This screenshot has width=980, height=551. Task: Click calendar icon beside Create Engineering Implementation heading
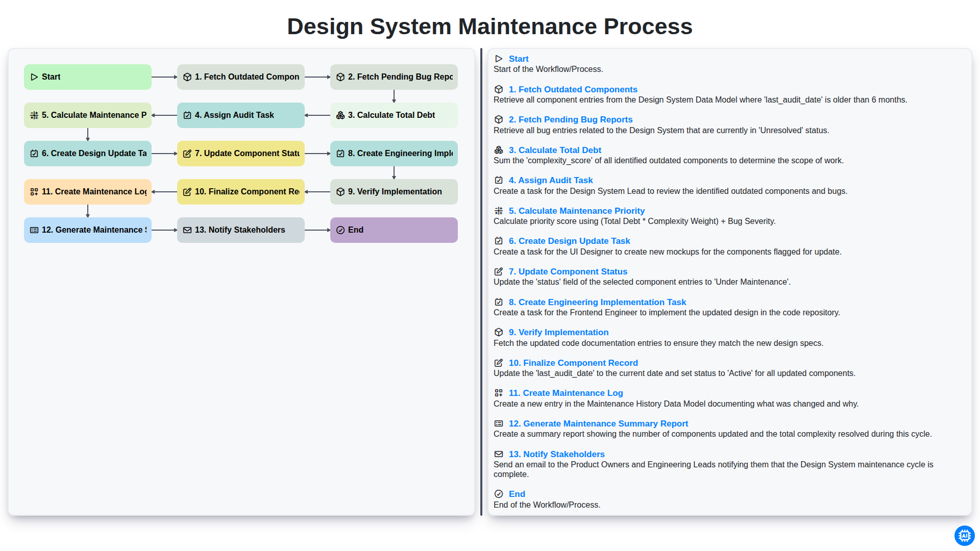coord(499,302)
